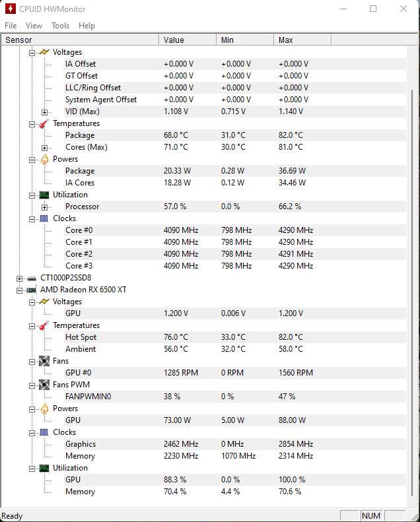Viewport: 420px width, 522px height.
Task: Click the NUM indicator in status bar
Action: pyautogui.click(x=371, y=515)
